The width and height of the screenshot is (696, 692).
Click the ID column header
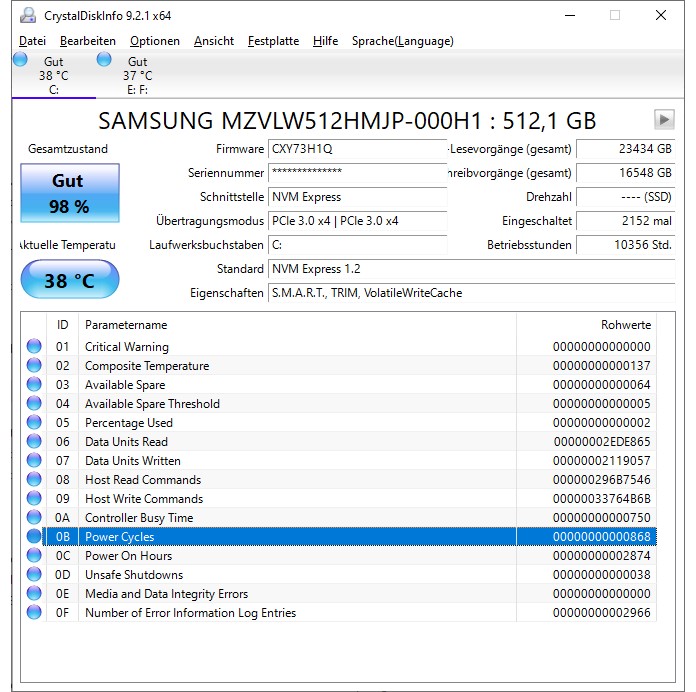pos(63,324)
